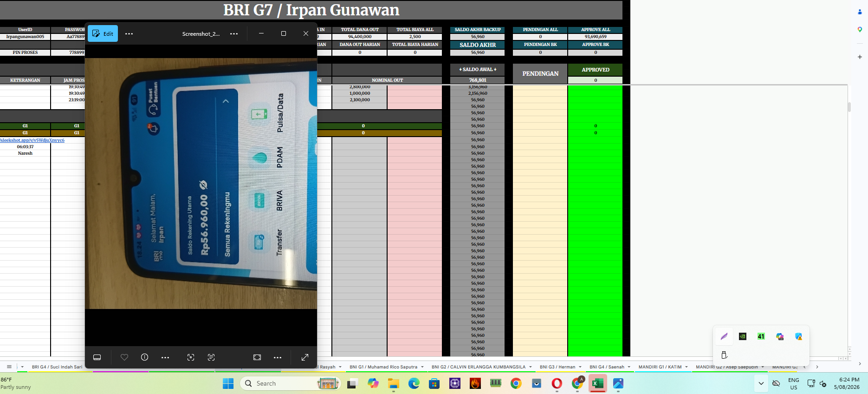868x394 pixels.
Task: Switch to the BNI G2 / CALVIN ERLANGGA KUMBANGSILA sheet
Action: (479, 367)
